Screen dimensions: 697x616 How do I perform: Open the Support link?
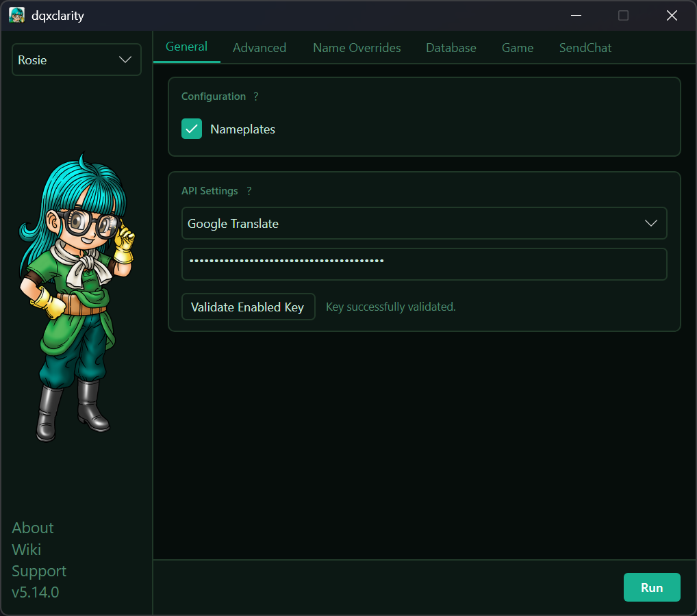coord(39,571)
